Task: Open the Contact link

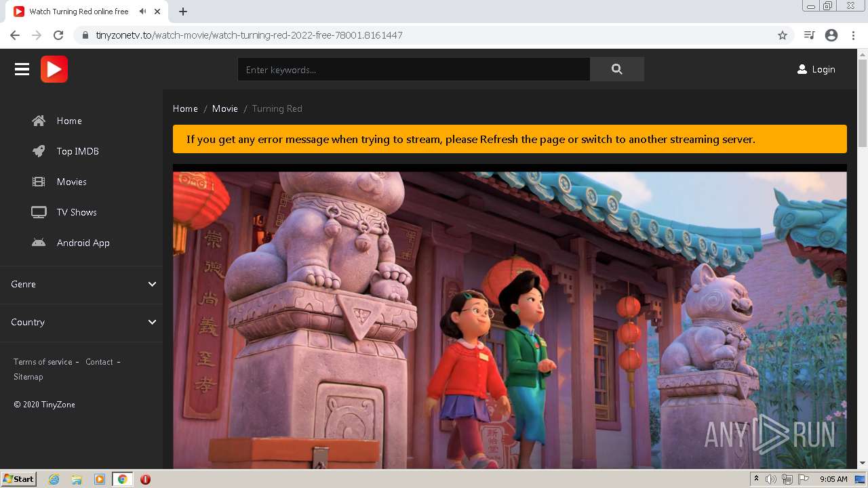Action: coord(99,362)
